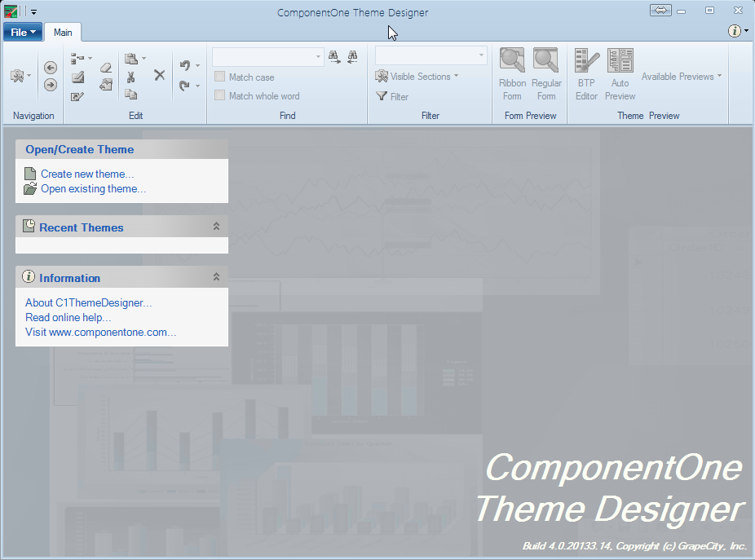Open the Paste dropdown arrow
Viewport: 755px width, 560px height.
143,58
